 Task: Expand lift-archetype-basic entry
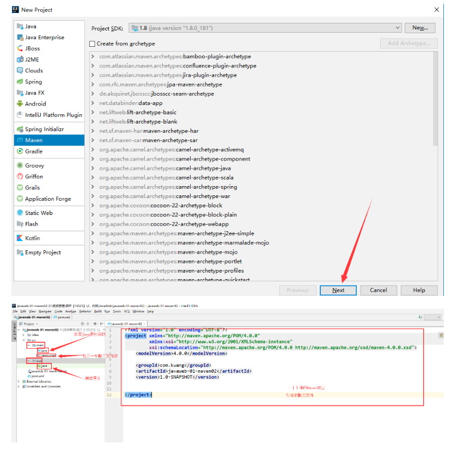[93, 112]
